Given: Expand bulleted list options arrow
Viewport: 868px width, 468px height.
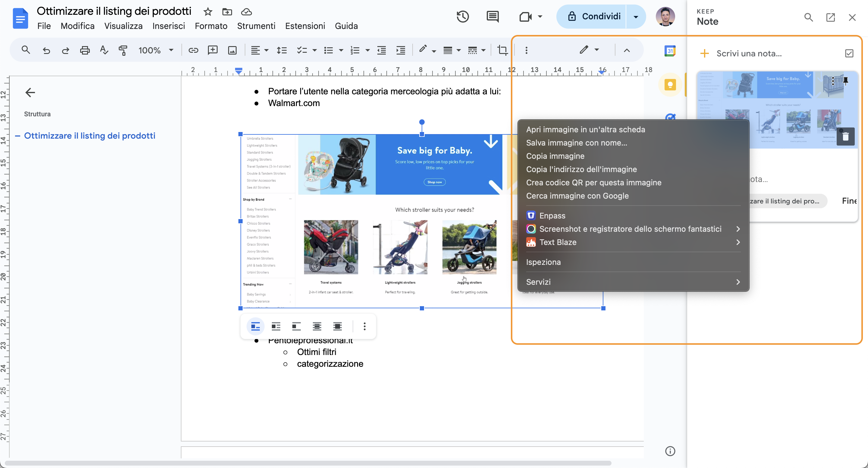Looking at the screenshot, I should pyautogui.click(x=341, y=51).
